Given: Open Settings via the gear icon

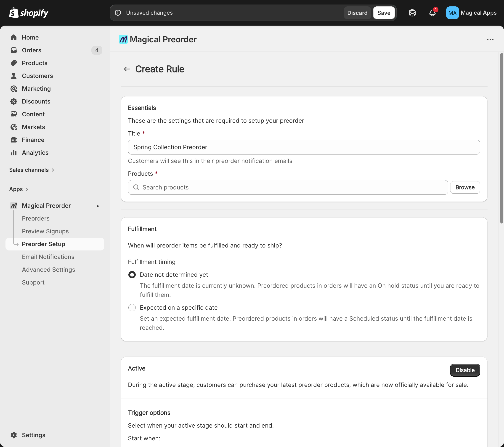Looking at the screenshot, I should click(x=13, y=435).
